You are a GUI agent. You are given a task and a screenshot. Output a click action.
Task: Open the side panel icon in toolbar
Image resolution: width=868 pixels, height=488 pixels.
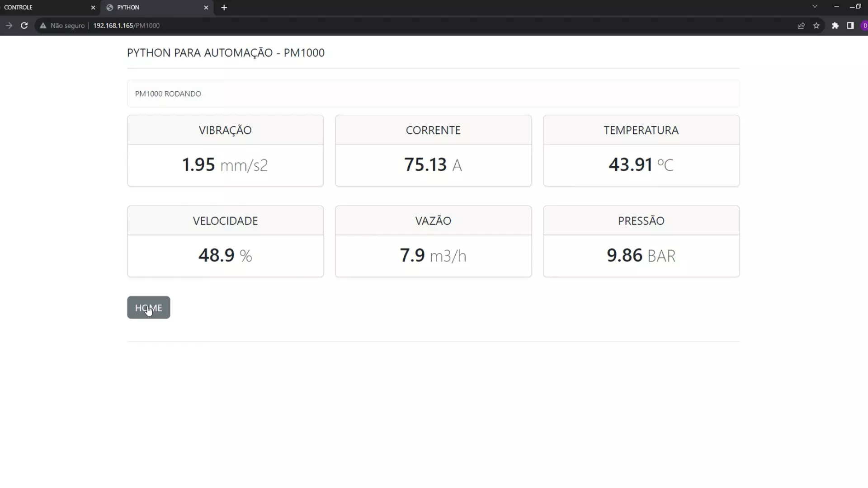[x=850, y=26]
